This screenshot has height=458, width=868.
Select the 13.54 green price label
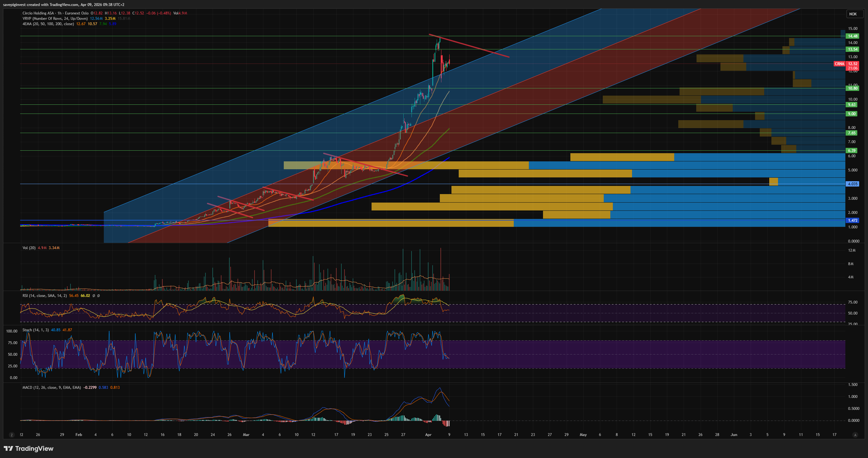(x=853, y=49)
